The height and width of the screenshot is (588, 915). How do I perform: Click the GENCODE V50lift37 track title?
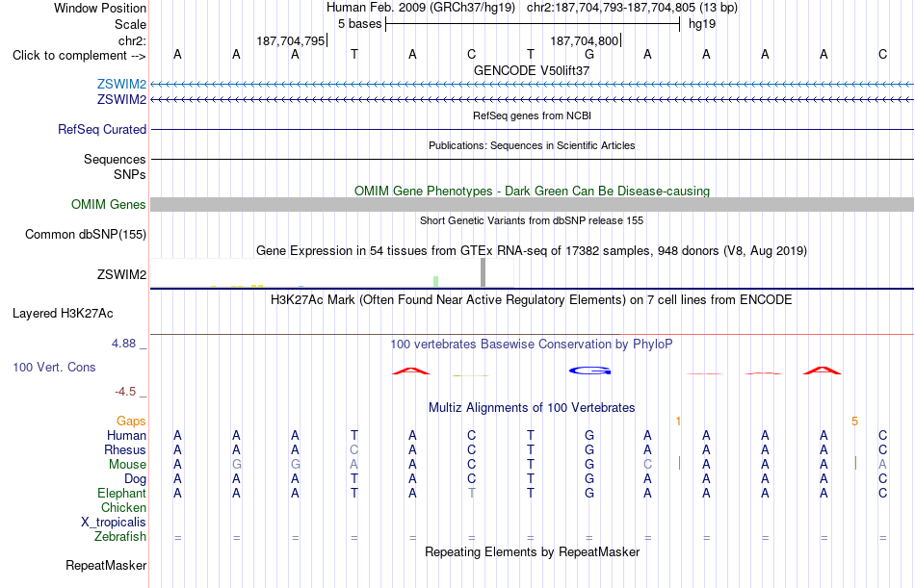click(x=532, y=70)
